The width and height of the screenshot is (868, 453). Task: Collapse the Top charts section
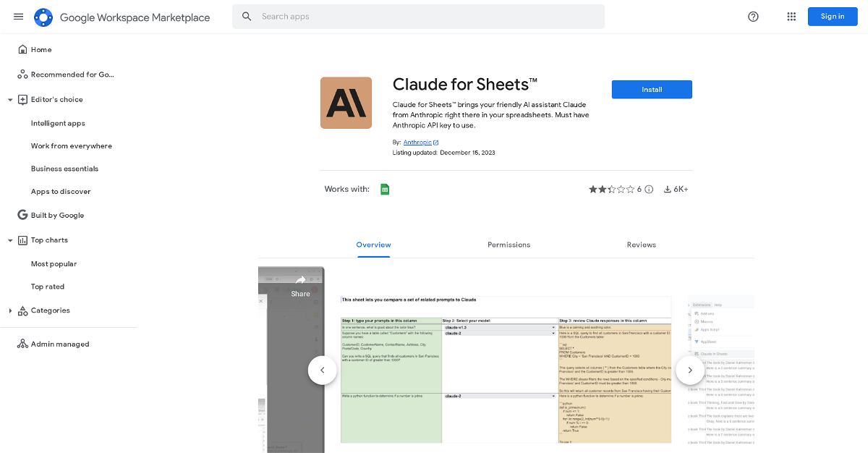10,240
